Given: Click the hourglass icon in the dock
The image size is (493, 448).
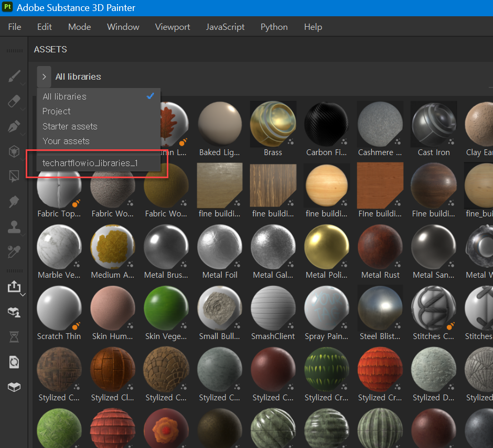Looking at the screenshot, I should coord(14,337).
